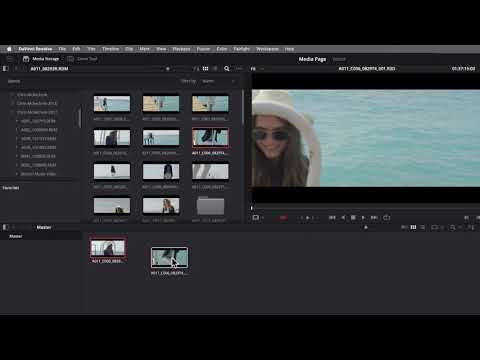Open the Playback menu

(x=181, y=49)
